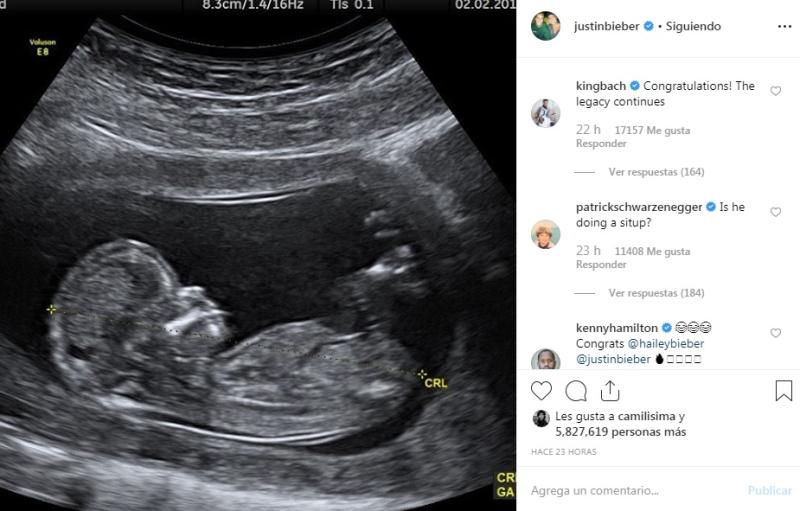Open the three-dot more options menu
This screenshot has height=511, width=800.
pyautogui.click(x=784, y=27)
